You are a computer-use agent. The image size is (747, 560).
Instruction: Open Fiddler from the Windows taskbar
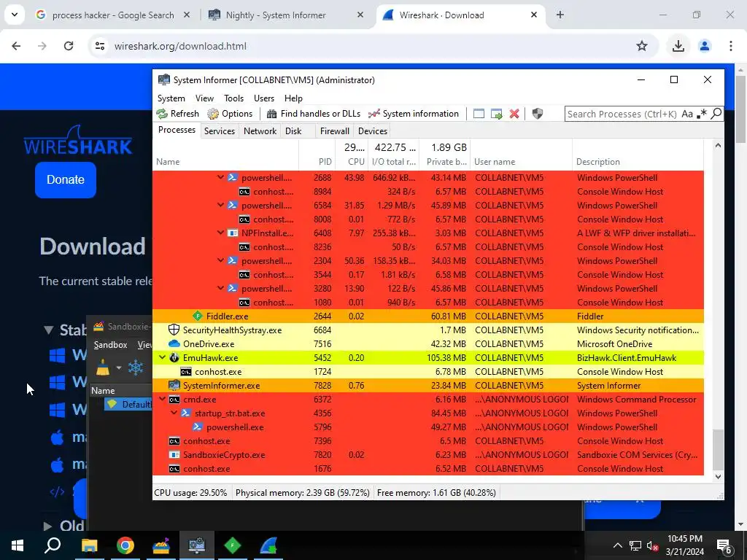pyautogui.click(x=233, y=545)
